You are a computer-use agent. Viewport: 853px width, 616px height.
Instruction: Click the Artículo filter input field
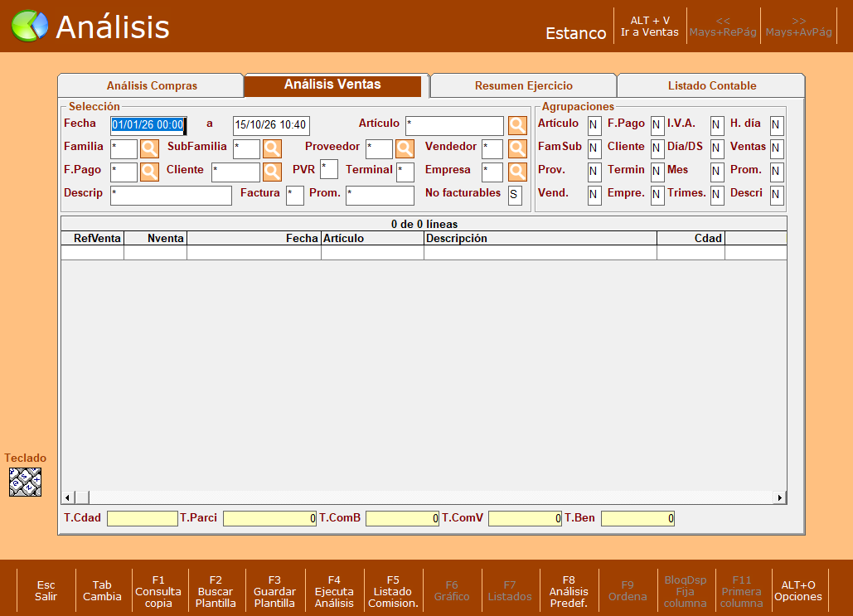454,126
